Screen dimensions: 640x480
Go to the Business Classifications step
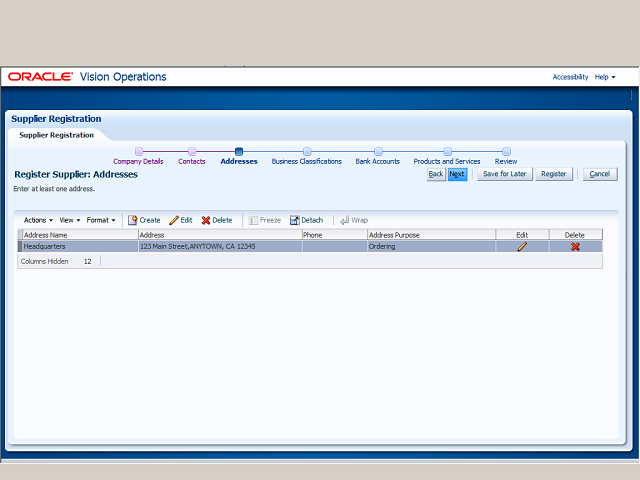(x=307, y=162)
